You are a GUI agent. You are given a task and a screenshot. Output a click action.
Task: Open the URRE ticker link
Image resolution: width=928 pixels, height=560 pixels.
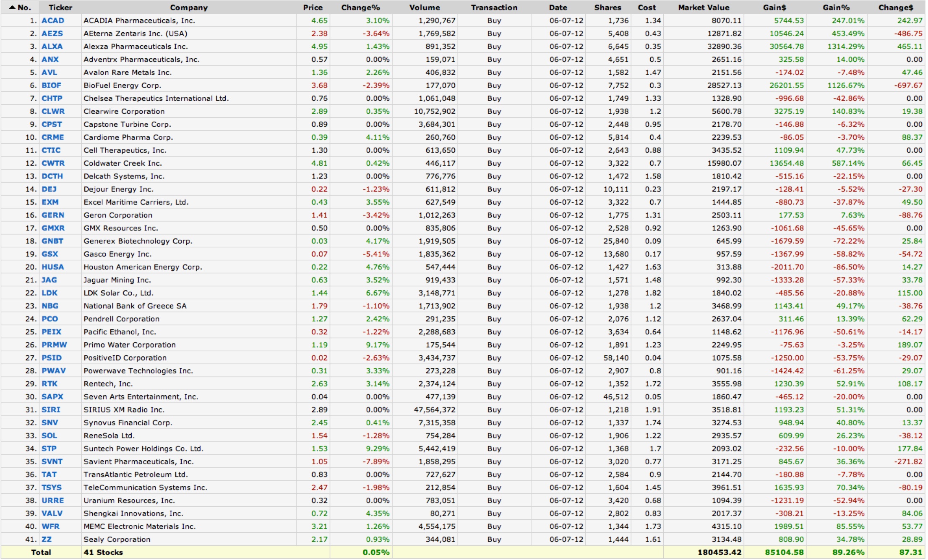(53, 501)
